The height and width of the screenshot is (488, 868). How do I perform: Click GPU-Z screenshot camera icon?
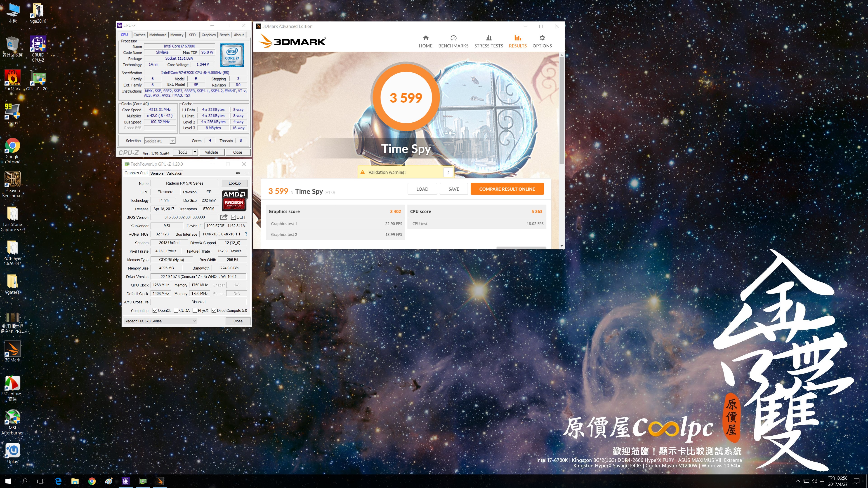238,173
